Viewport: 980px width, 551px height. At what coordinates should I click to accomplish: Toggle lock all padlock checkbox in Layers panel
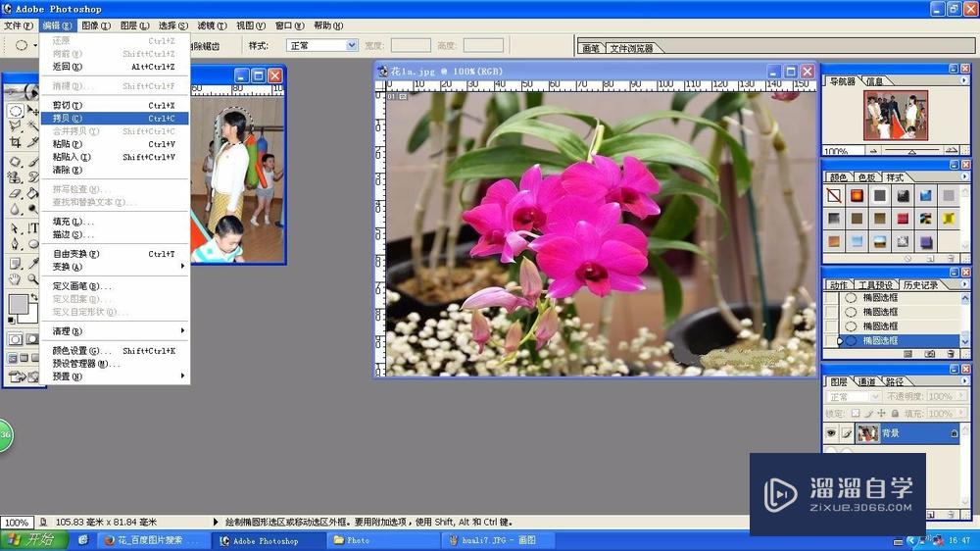point(895,414)
